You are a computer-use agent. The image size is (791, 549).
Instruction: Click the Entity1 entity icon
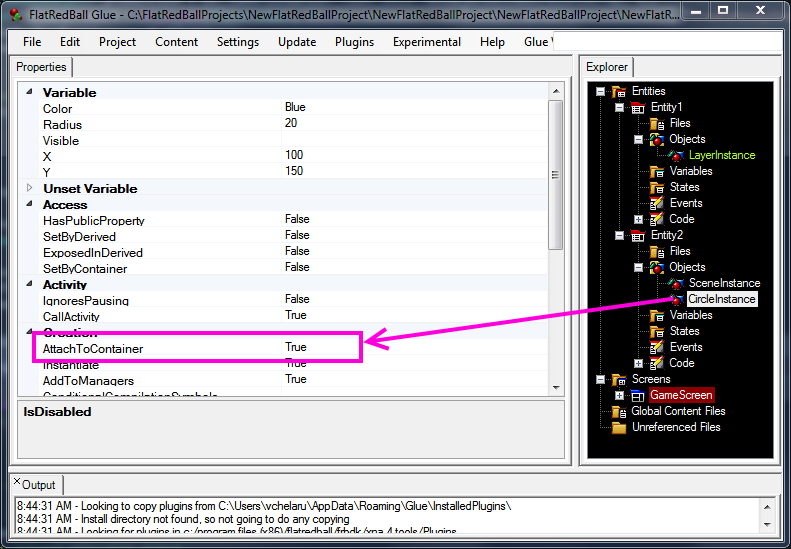click(637, 107)
